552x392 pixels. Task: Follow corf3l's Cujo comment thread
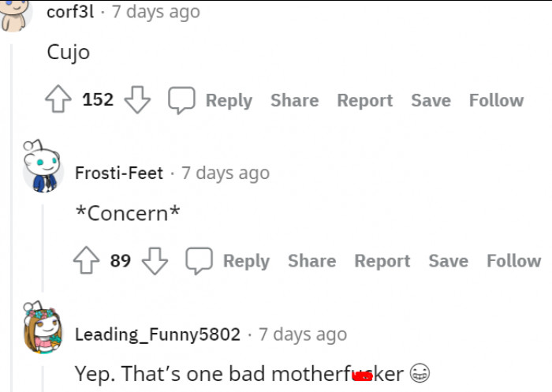click(x=496, y=100)
